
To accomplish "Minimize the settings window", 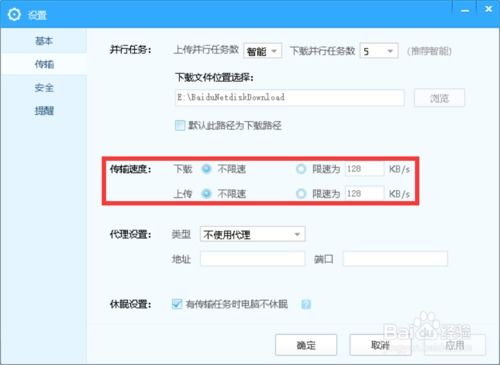I will (465, 11).
